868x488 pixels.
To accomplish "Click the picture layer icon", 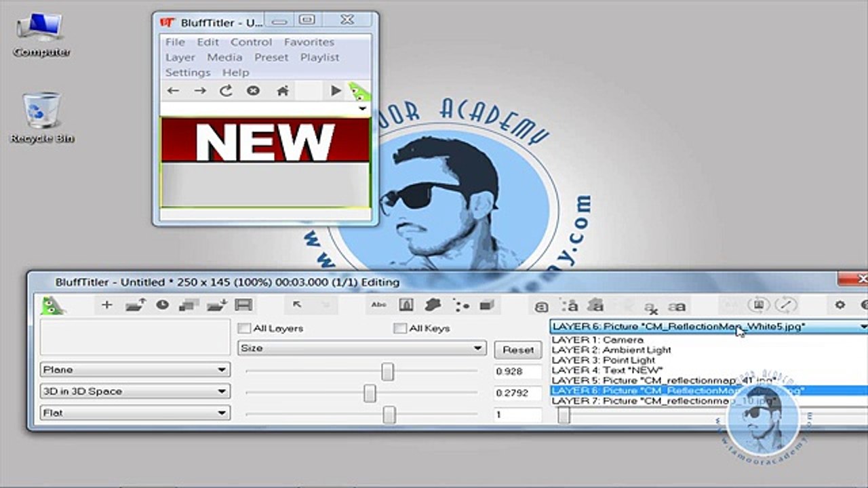I will [406, 305].
